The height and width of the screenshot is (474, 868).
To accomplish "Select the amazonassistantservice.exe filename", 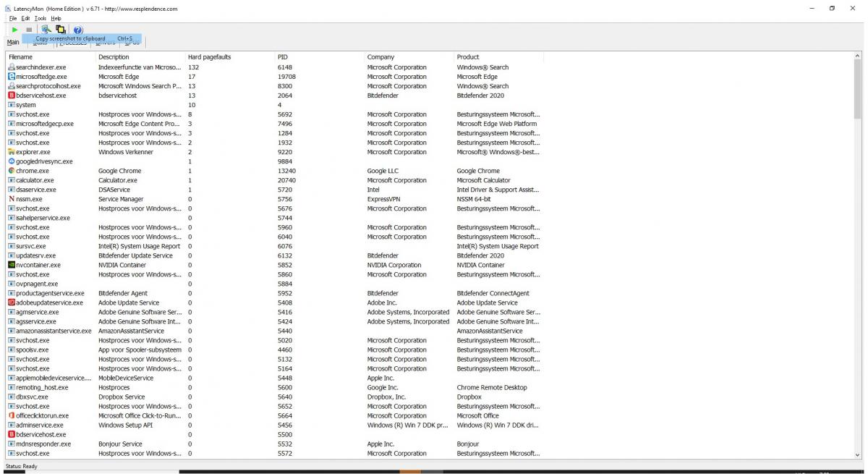I will click(54, 331).
